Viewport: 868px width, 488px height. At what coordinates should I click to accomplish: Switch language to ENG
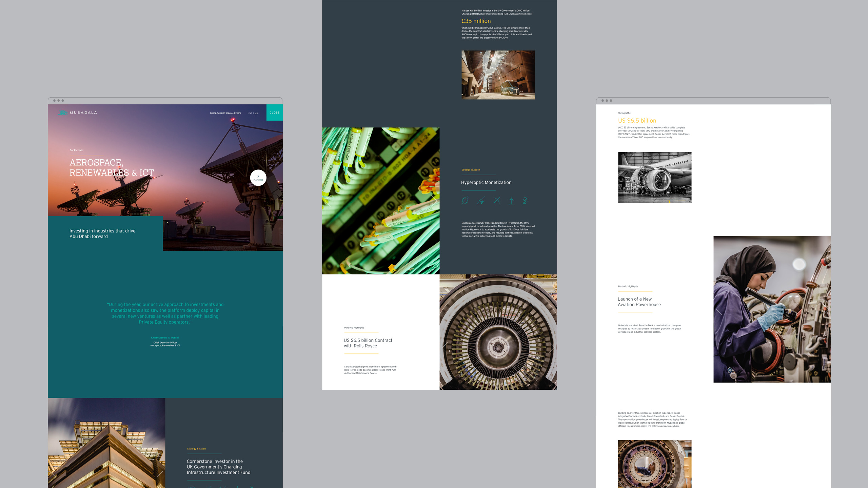coord(250,113)
